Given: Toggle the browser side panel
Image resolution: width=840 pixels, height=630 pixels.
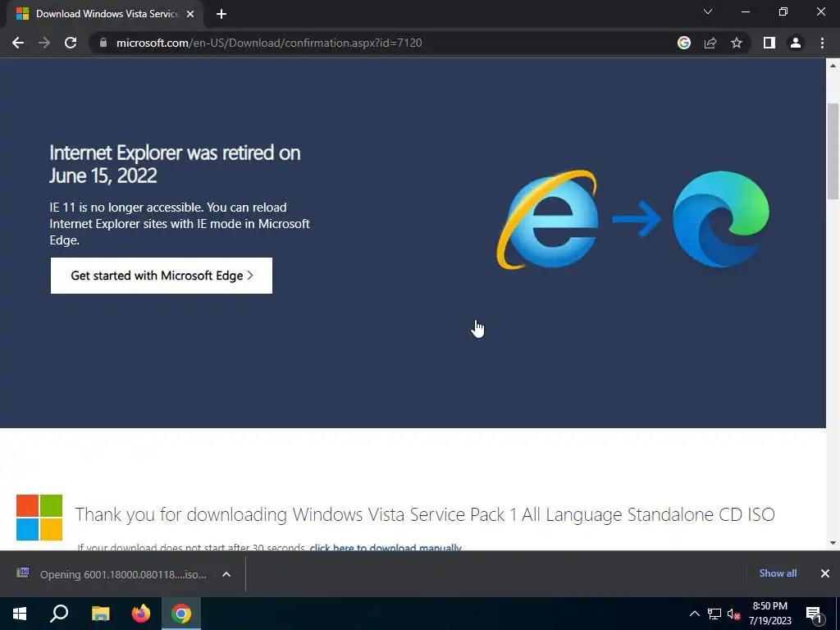Looking at the screenshot, I should click(769, 43).
